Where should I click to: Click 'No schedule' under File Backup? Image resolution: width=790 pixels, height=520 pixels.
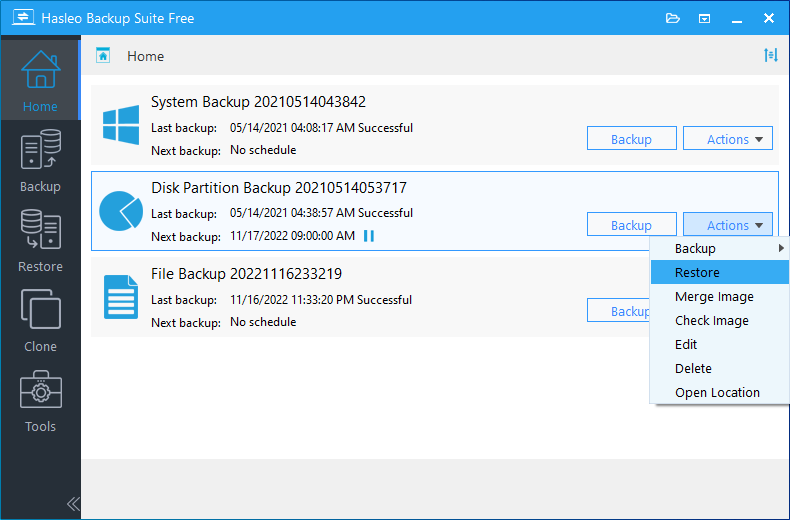pyautogui.click(x=263, y=322)
